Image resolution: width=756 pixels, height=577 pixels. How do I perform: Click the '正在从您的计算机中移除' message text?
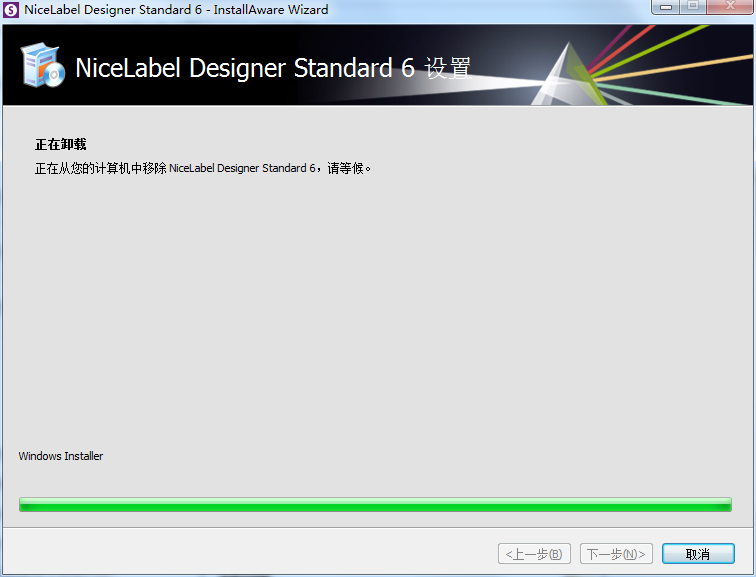click(x=202, y=168)
